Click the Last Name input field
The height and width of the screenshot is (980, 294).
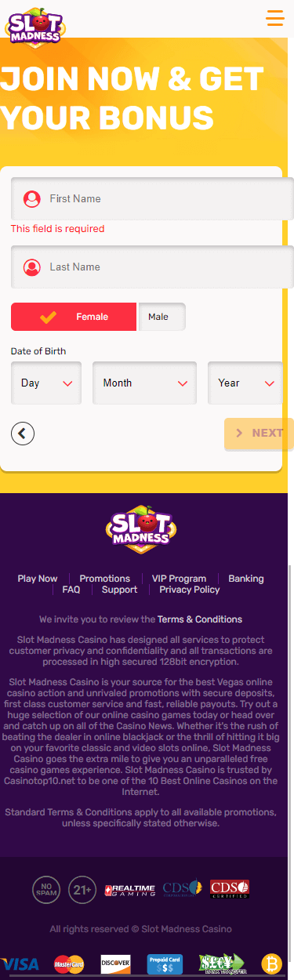pyautogui.click(x=152, y=267)
